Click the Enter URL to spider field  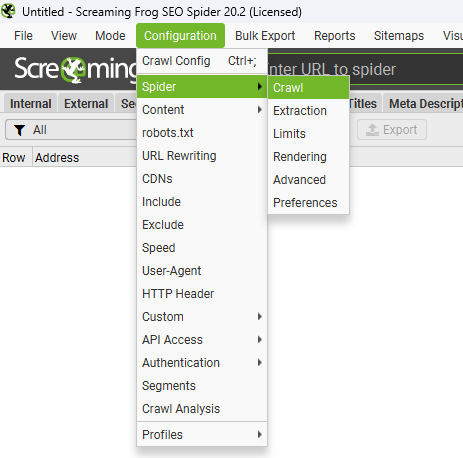[365, 70]
